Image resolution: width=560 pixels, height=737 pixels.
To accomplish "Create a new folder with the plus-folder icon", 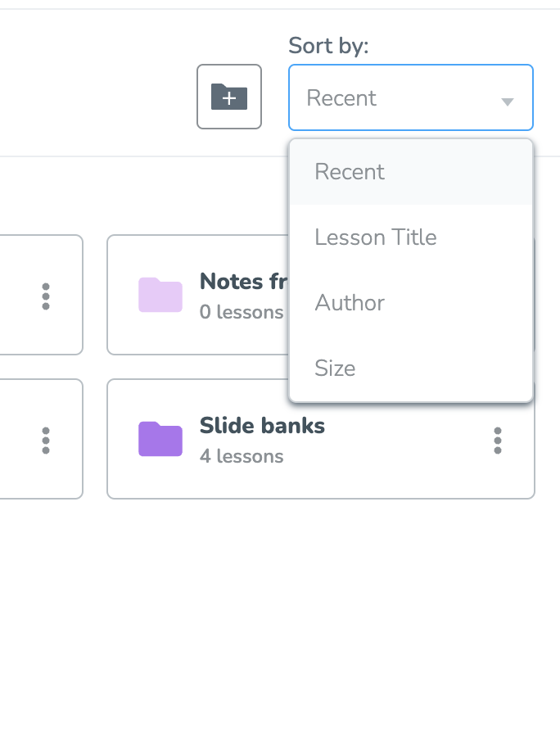I will (x=228, y=97).
